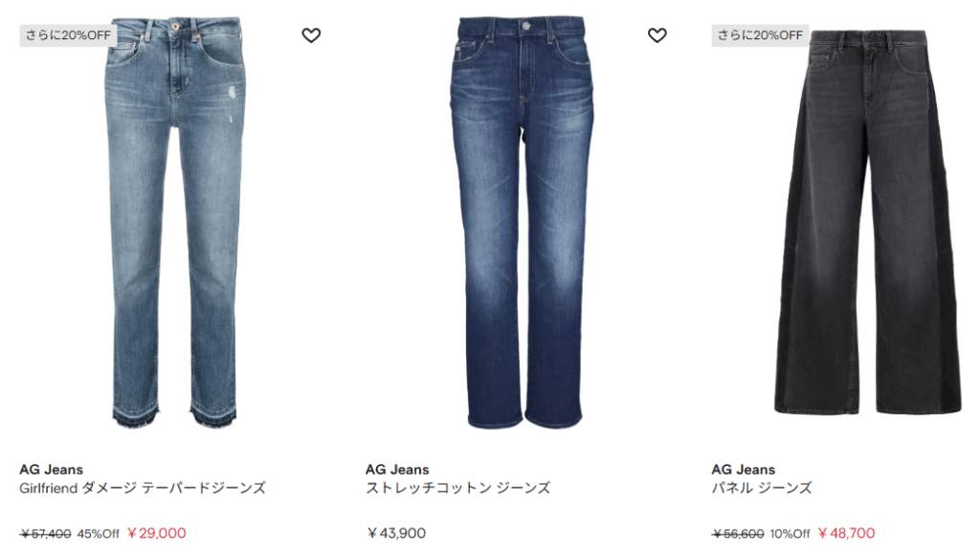Click the struck-through price ¥57,400
Screen dimensions: 980x552
point(46,534)
